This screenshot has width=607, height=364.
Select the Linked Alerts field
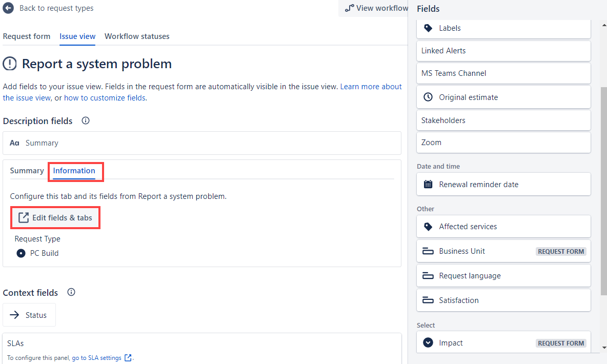[x=503, y=51]
